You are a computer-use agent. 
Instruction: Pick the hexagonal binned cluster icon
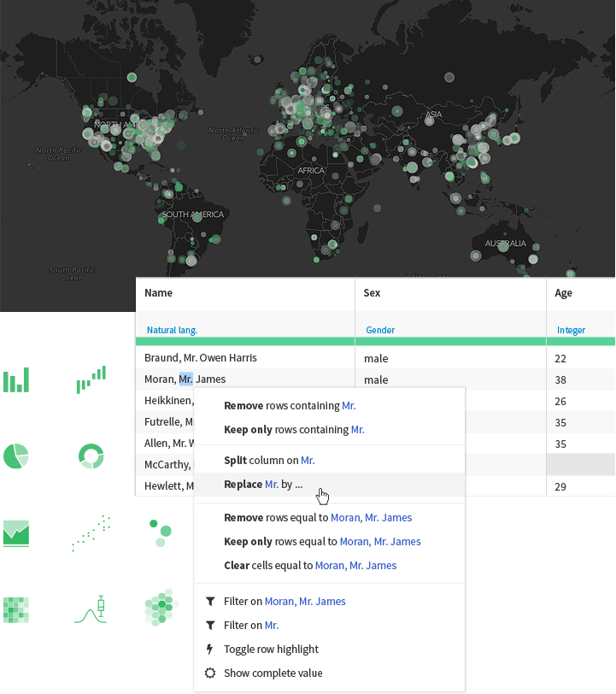click(161, 608)
